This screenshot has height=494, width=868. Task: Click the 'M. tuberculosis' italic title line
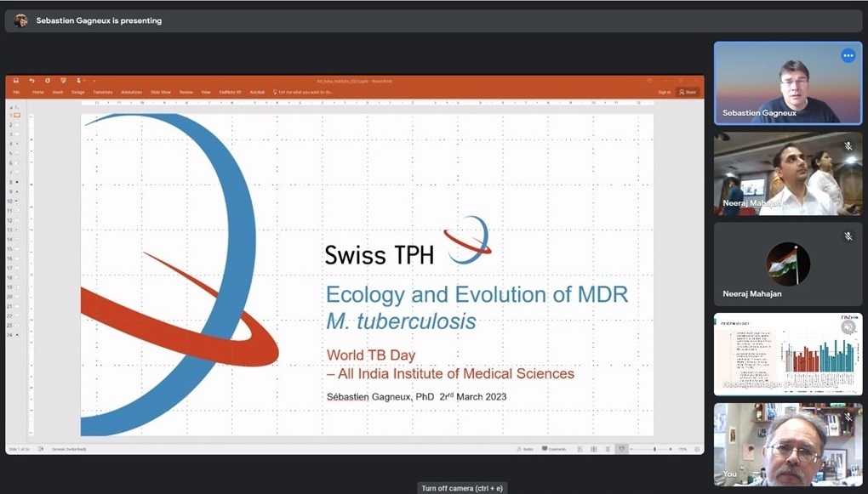tap(401, 321)
